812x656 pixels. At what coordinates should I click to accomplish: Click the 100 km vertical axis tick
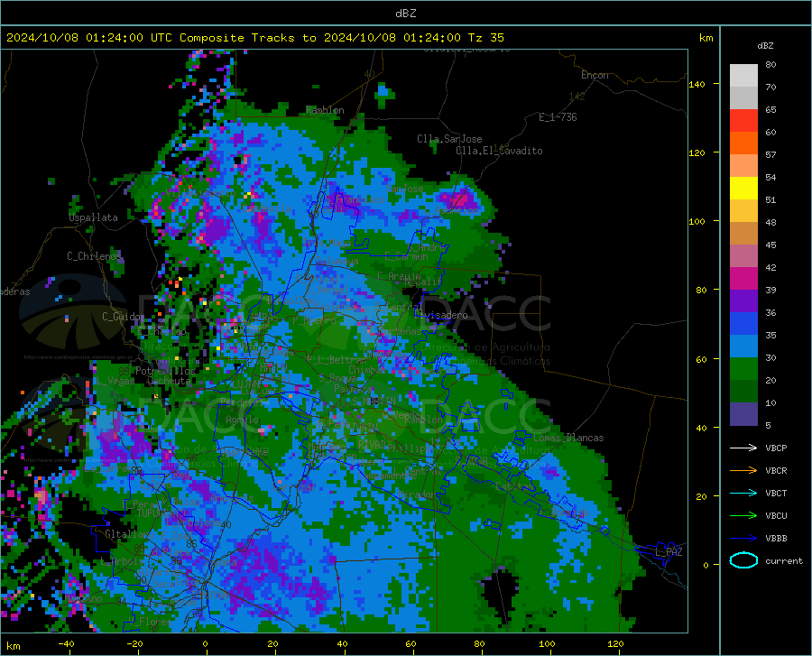point(697,221)
